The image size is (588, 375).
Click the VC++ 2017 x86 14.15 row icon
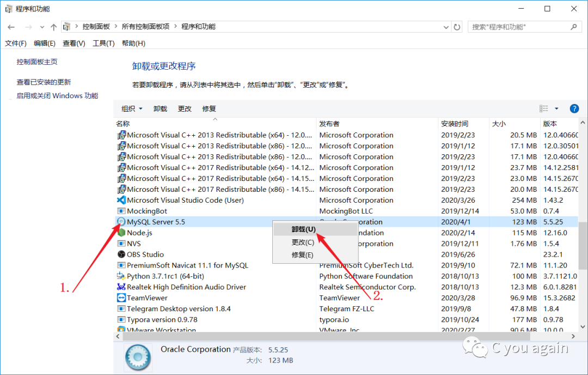pos(121,189)
